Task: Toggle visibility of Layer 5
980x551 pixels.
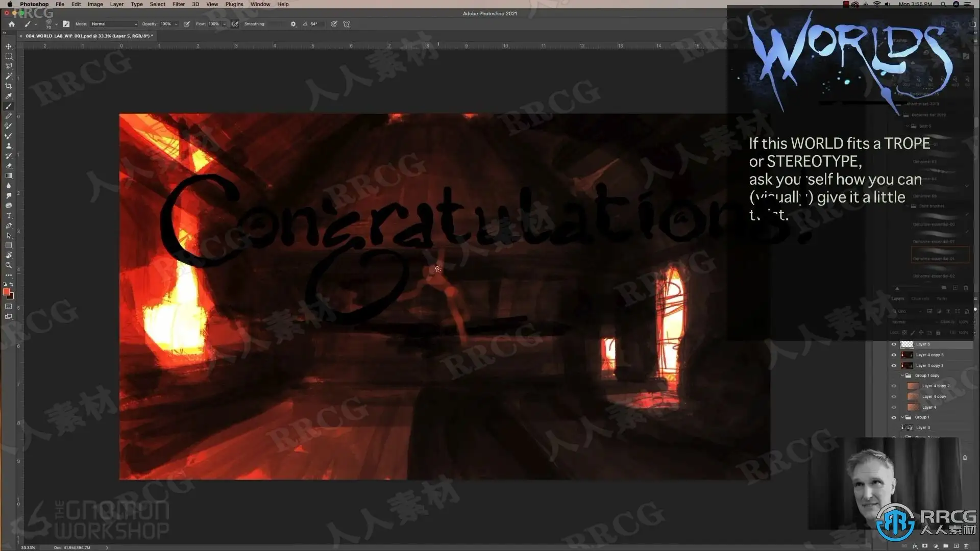Action: tap(894, 344)
